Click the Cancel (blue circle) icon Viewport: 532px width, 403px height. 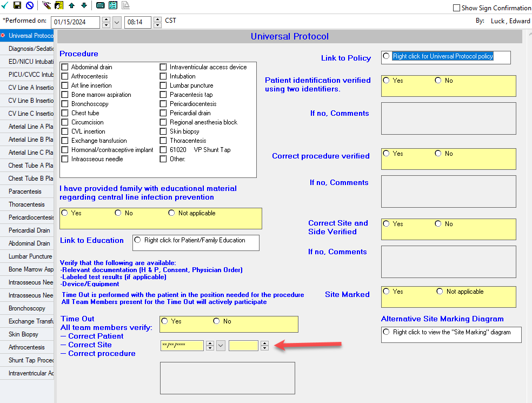(30, 5)
